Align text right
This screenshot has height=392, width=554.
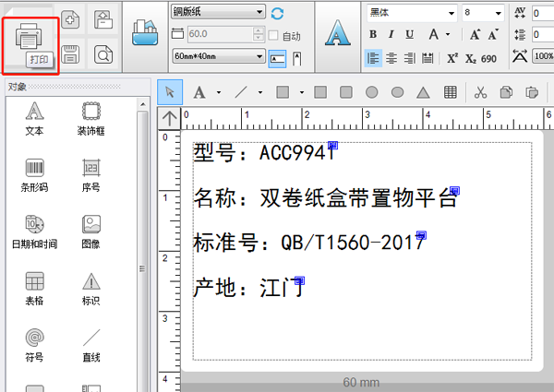[x=409, y=58]
